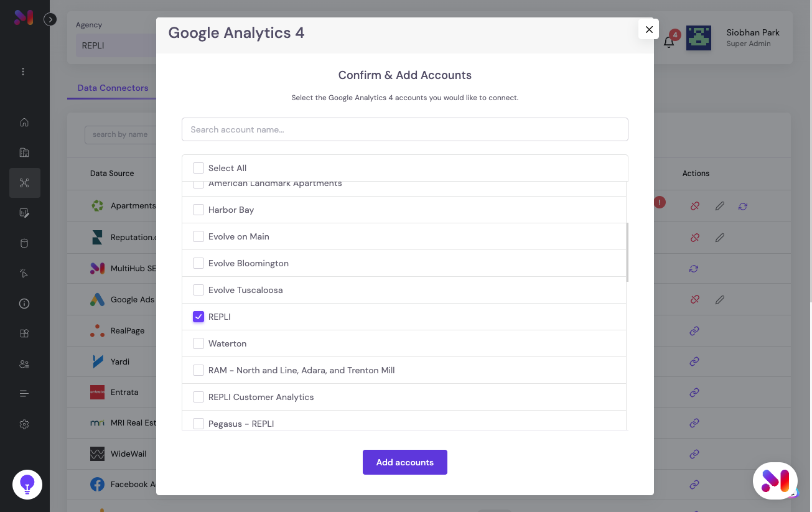Open the home icon in sidebar
Image resolution: width=812 pixels, height=512 pixels.
(x=24, y=122)
